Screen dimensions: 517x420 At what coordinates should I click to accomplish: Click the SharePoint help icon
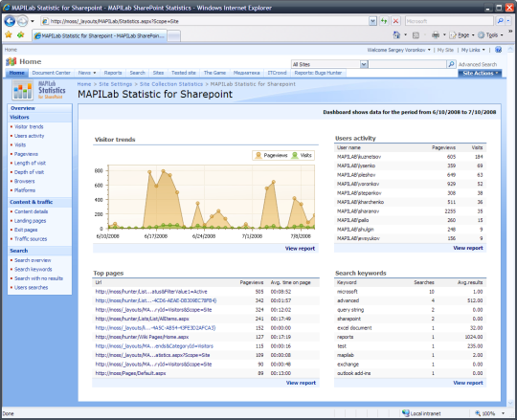pyautogui.click(x=498, y=50)
